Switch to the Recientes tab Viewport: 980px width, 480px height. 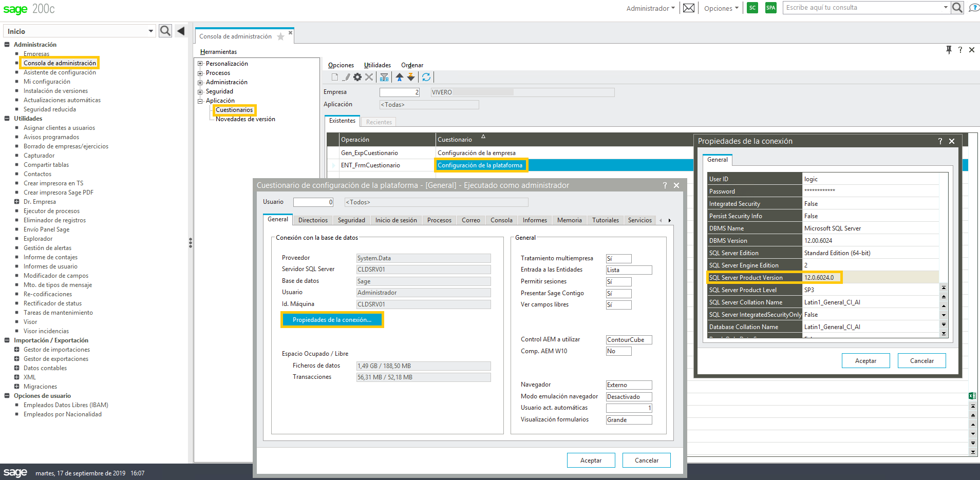pyautogui.click(x=379, y=122)
